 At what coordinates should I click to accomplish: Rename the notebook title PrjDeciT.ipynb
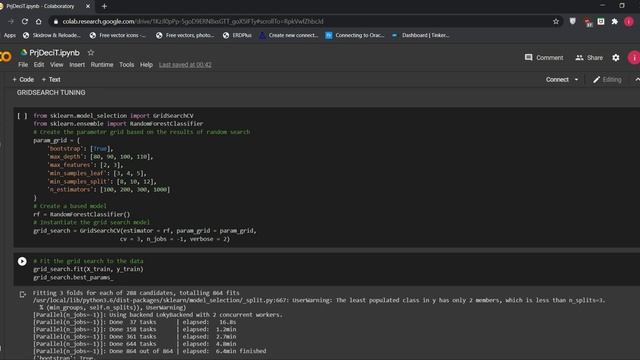tap(54, 53)
